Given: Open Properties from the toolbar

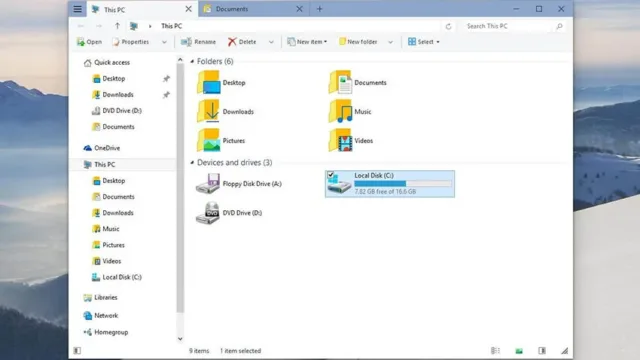Looking at the screenshot, I should coord(131,42).
